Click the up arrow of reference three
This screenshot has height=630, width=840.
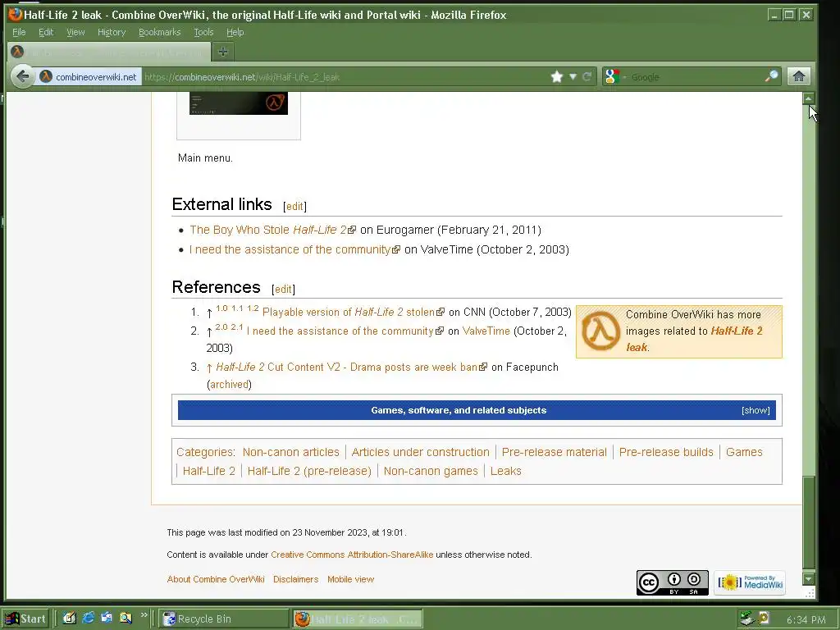point(209,367)
